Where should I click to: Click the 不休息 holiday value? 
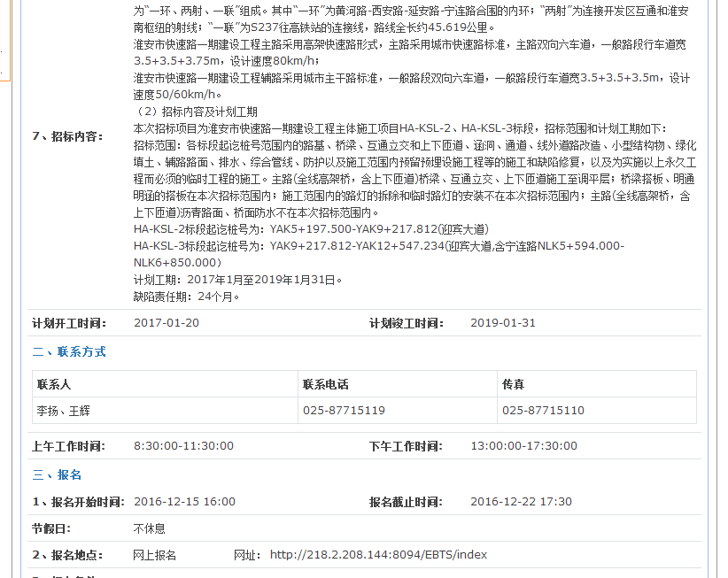pos(149,528)
